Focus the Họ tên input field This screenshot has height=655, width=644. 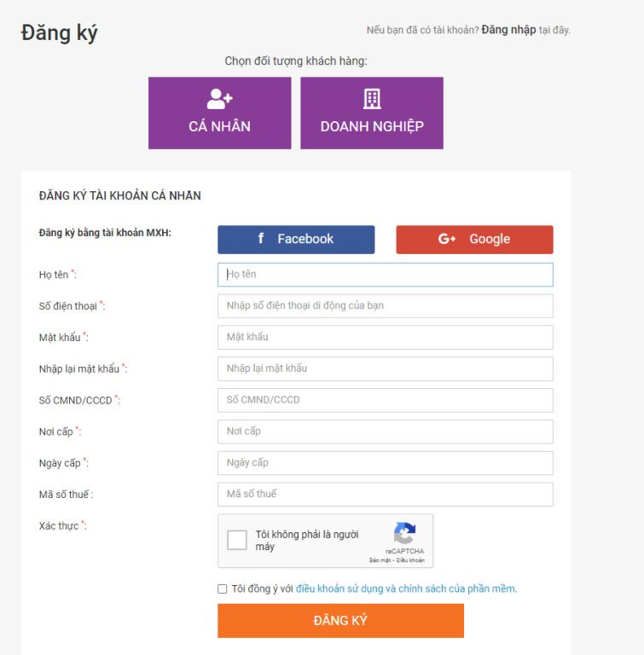coord(386,275)
